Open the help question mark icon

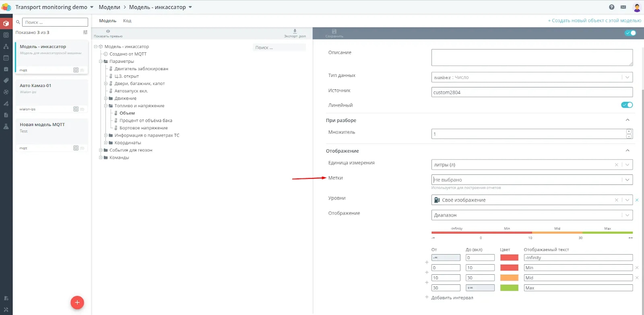click(612, 7)
